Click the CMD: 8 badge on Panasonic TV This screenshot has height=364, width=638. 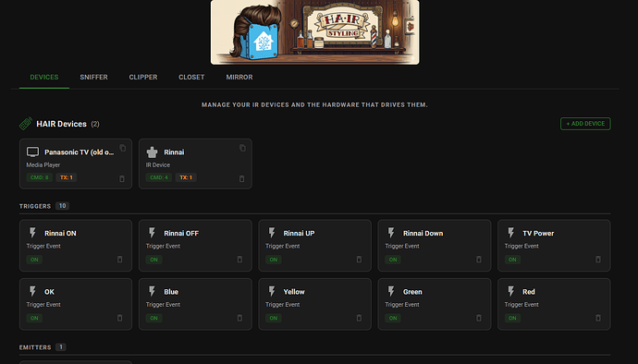tap(40, 177)
